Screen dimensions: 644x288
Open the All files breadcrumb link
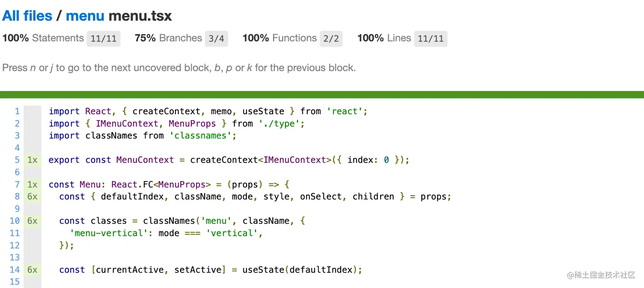(x=27, y=16)
